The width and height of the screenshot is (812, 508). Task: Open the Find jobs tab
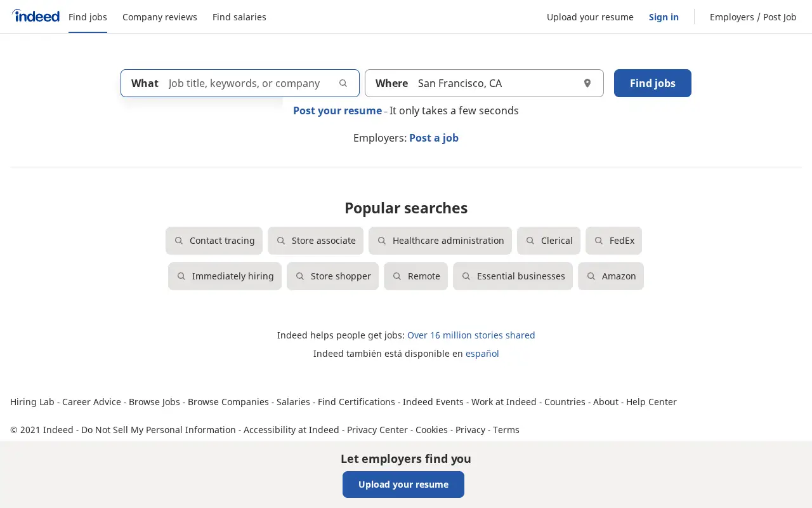coord(88,17)
